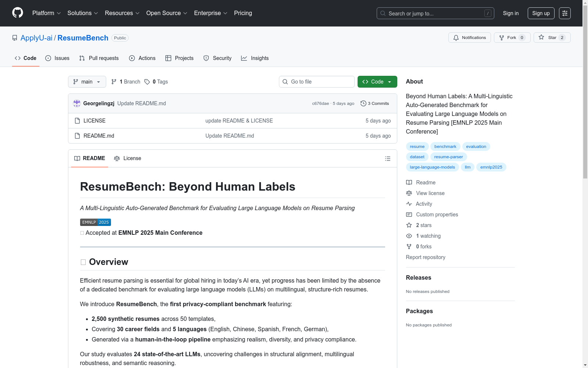Click the Georgelingzj avatar image

[77, 103]
